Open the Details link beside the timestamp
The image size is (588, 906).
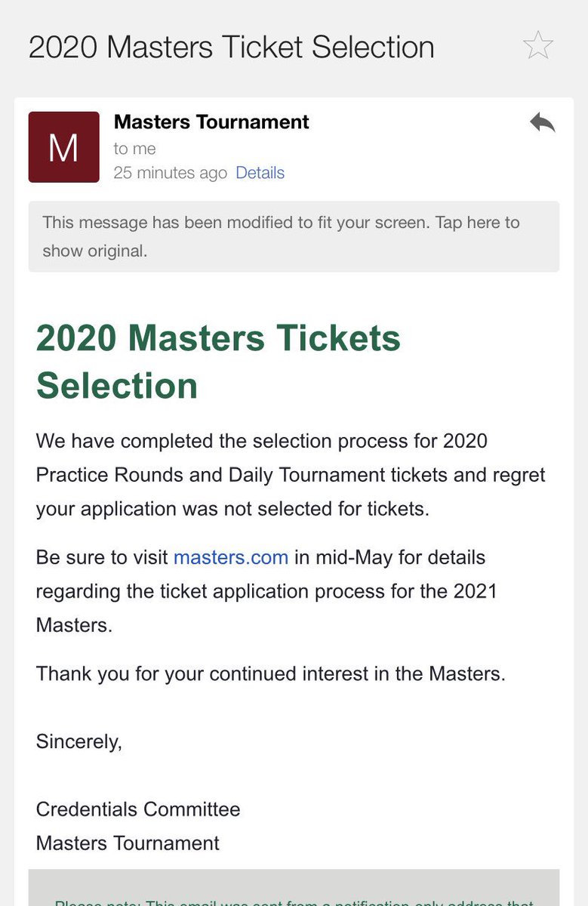point(260,173)
